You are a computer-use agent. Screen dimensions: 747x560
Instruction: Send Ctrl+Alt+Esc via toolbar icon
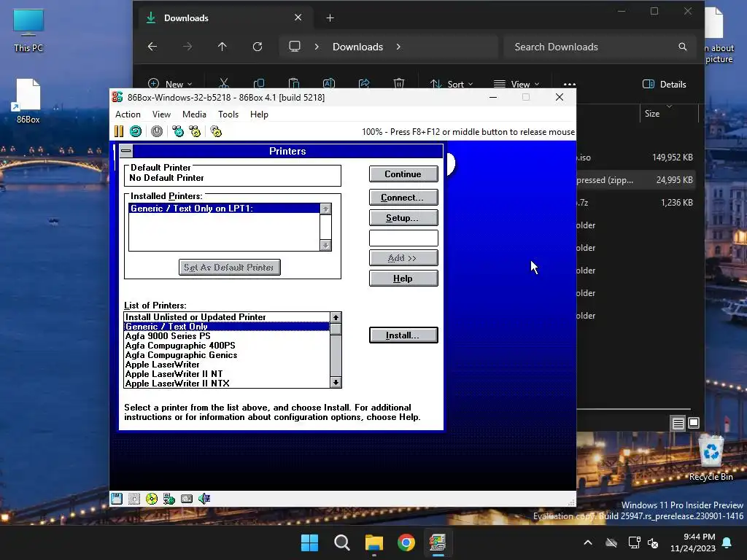[x=195, y=131]
